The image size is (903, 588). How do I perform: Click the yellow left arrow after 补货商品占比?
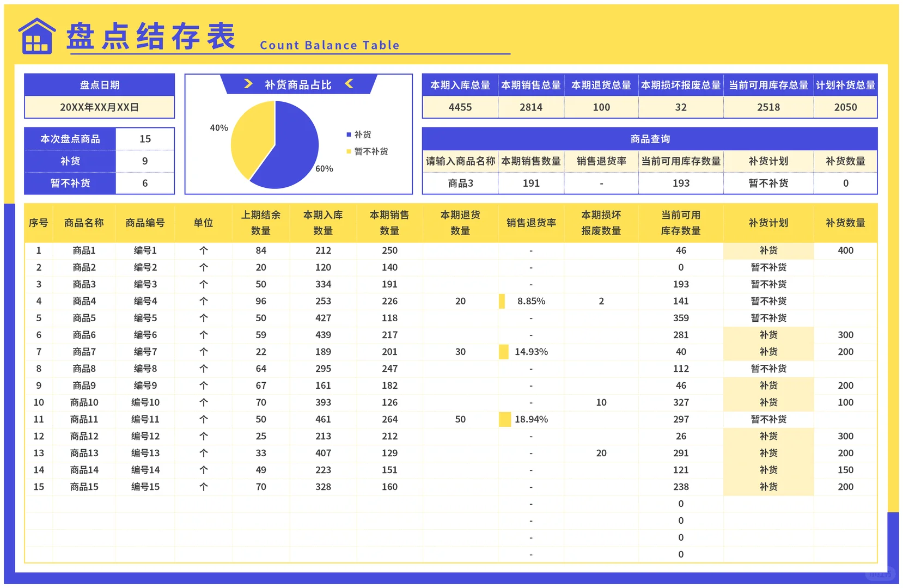[x=349, y=84]
